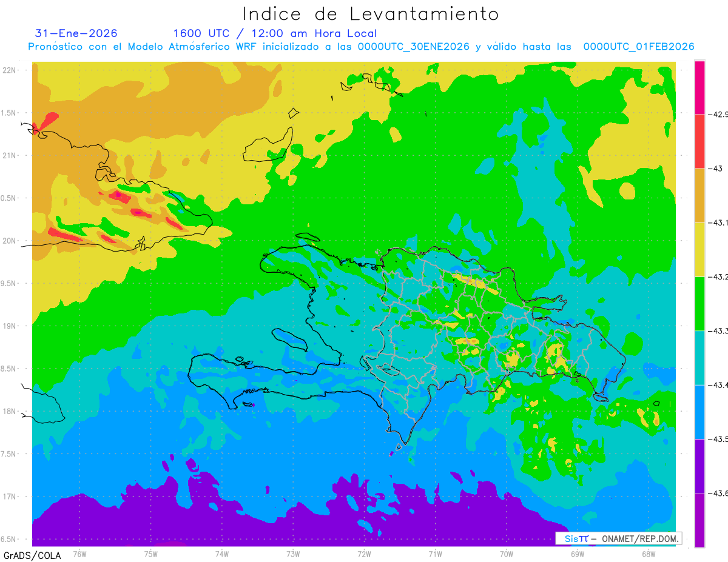Click the '-43' colorbar value
Viewport: 728px width, 562px height.
pos(717,169)
